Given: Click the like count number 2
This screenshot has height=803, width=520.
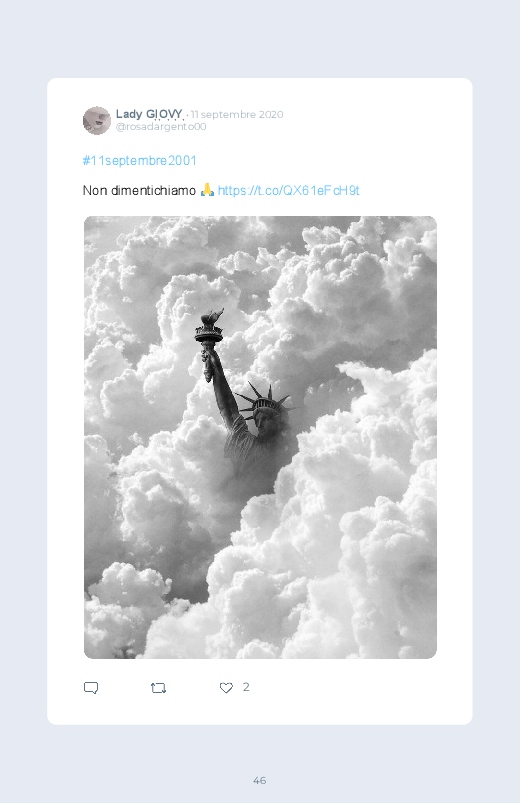Looking at the screenshot, I should click(246, 687).
